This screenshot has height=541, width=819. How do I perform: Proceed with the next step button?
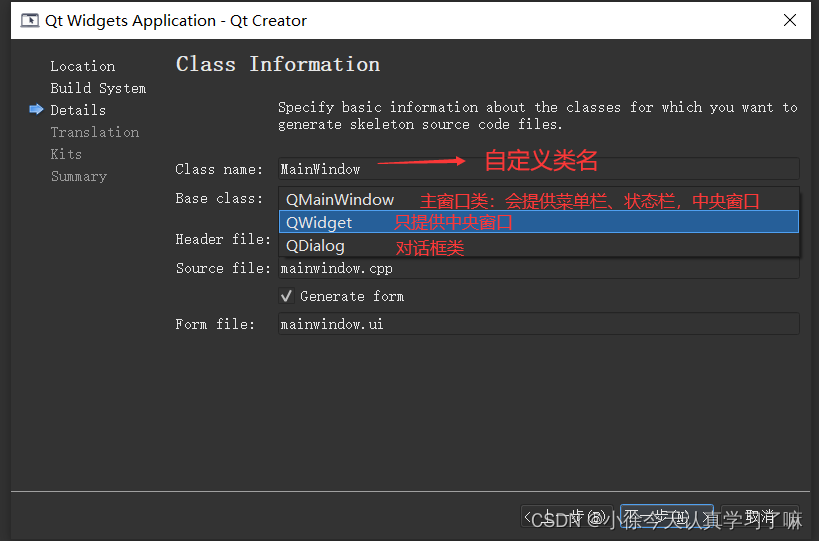666,516
